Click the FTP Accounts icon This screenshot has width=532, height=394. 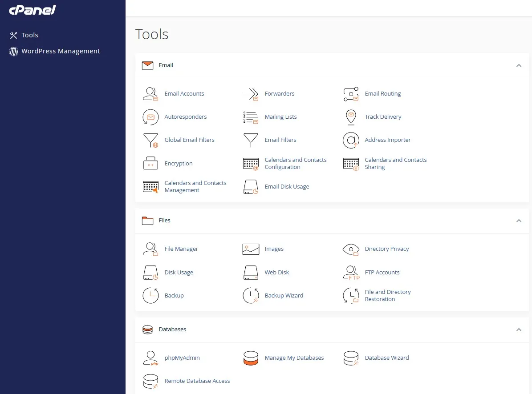(351, 273)
